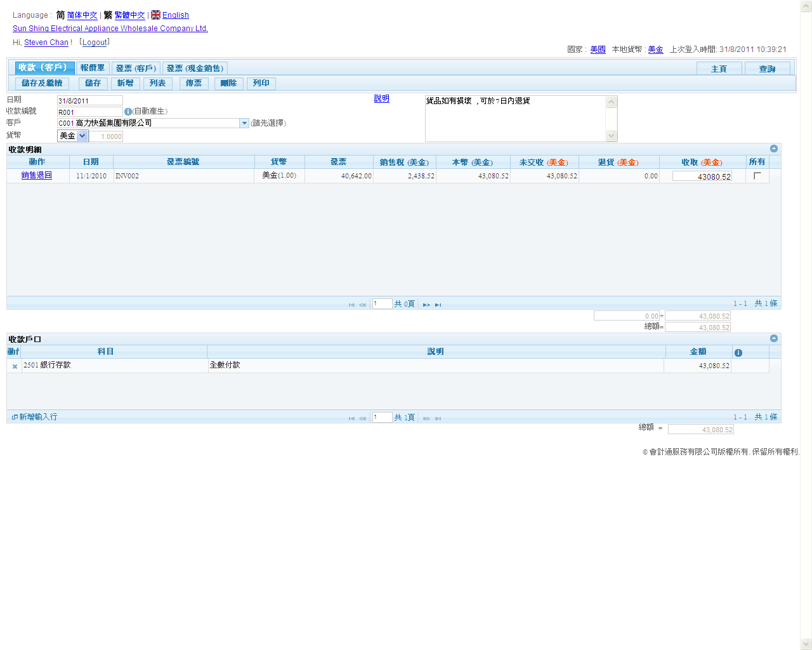Click the info icon beside 收款編號 field
Screen dimensions: 812x650
tap(128, 112)
